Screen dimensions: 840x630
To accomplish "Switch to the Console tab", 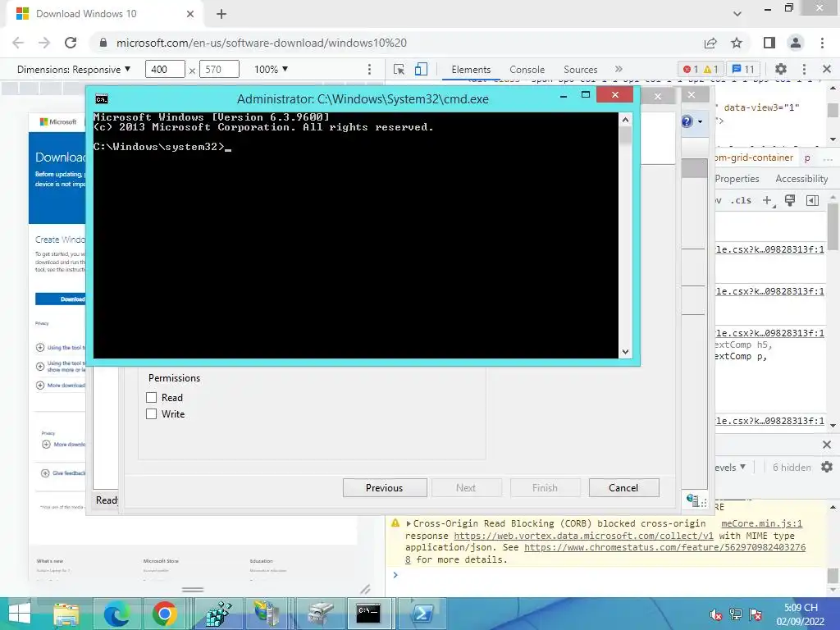I will point(527,70).
